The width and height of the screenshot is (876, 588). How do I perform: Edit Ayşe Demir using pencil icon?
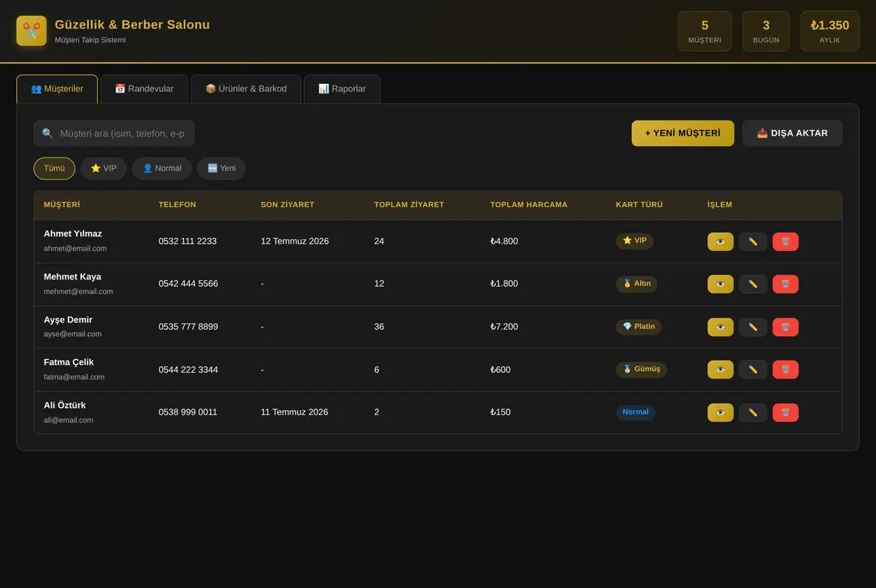[753, 327]
